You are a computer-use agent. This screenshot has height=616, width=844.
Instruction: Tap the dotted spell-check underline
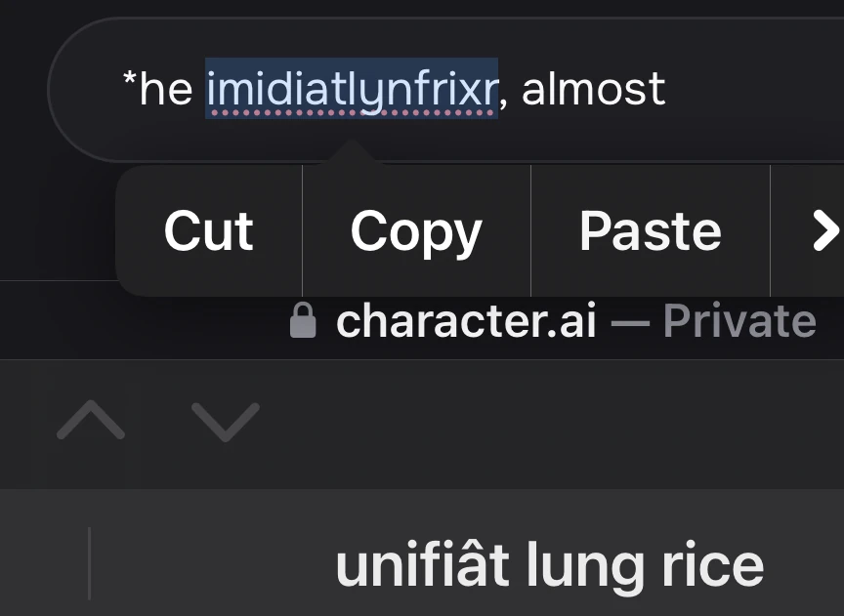coord(352,113)
